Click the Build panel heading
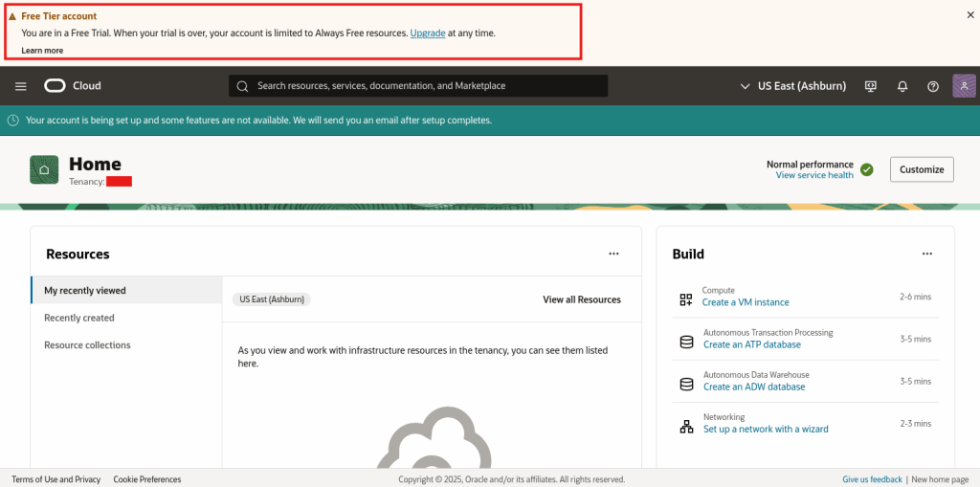This screenshot has height=487, width=980. tap(688, 254)
